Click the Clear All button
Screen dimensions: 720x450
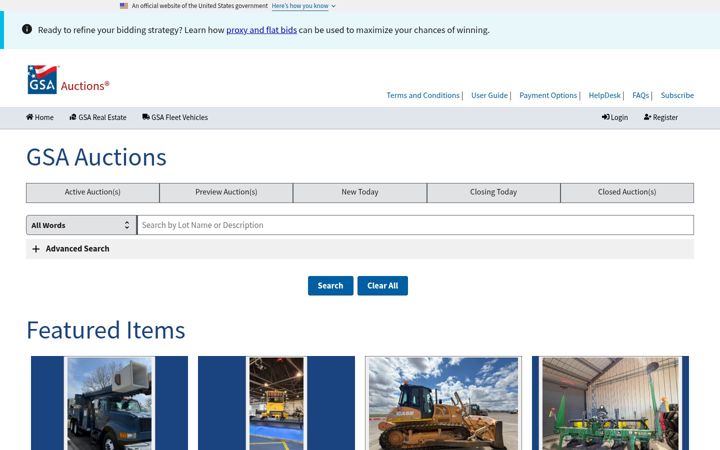[382, 286]
